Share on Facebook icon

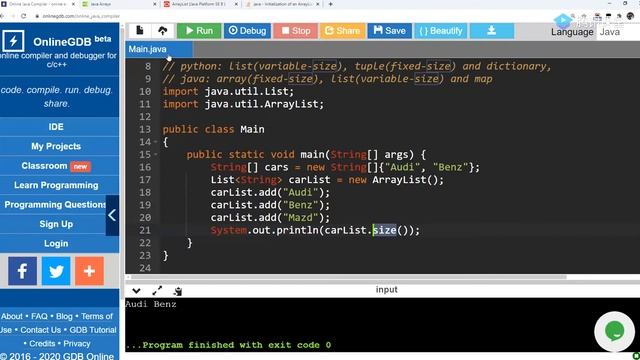[22, 271]
